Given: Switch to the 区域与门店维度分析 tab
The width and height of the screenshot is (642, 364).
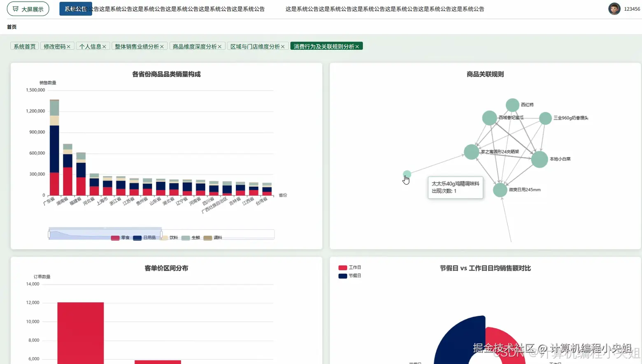Looking at the screenshot, I should click(254, 46).
